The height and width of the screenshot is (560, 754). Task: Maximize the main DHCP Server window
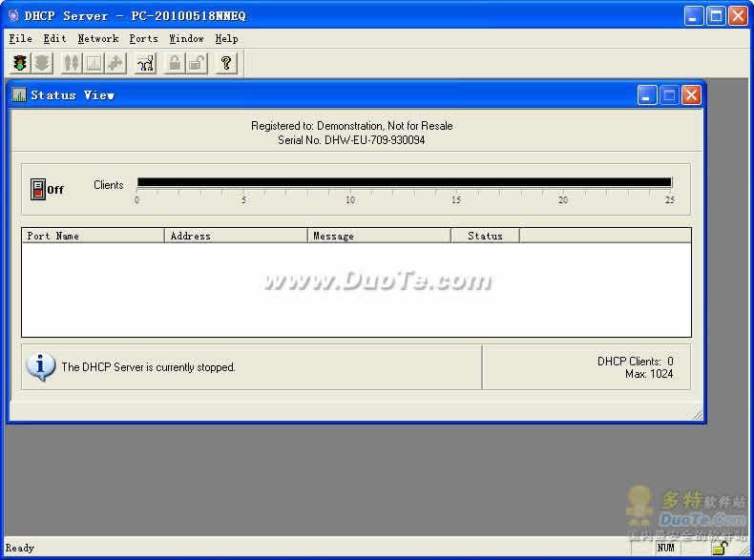coord(716,16)
